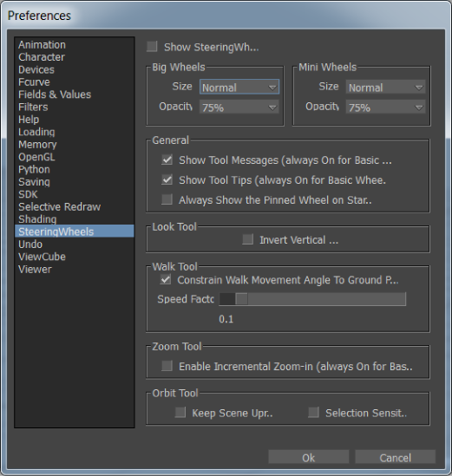Select Animation in preferences list

[x=42, y=44]
